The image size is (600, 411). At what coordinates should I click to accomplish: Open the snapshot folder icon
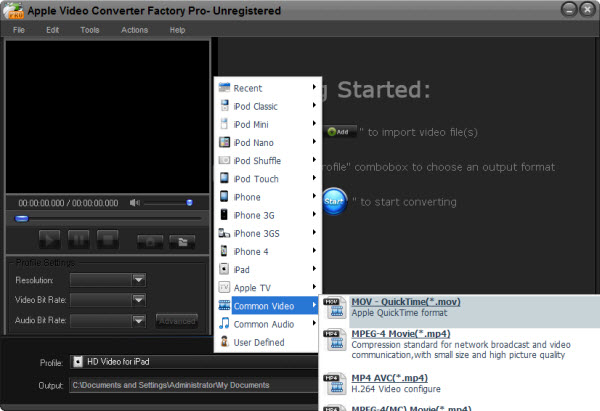(x=180, y=240)
